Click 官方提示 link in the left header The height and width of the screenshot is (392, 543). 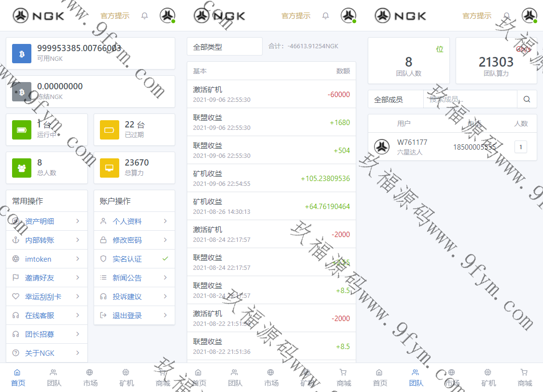tap(115, 16)
